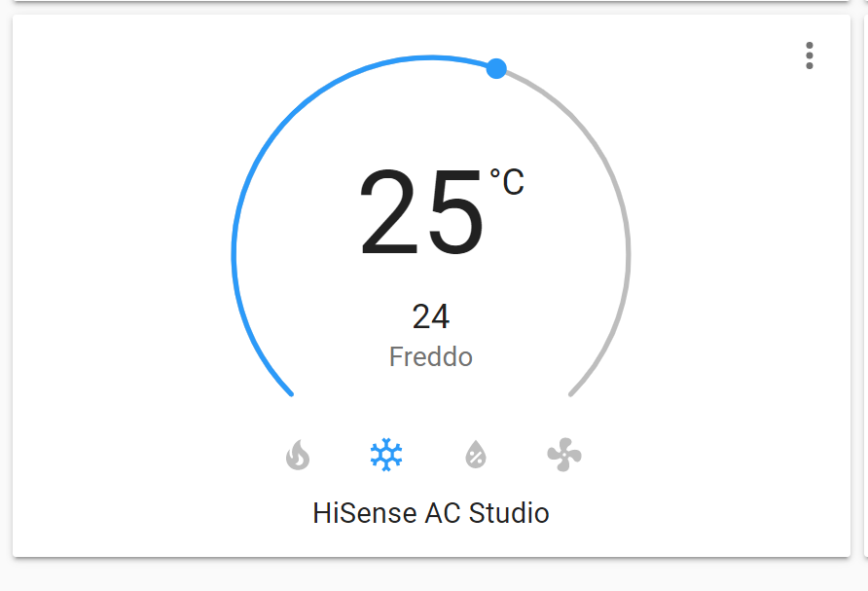Select the currently active blue snowflake mode
This screenshot has height=591, width=868.
point(385,454)
